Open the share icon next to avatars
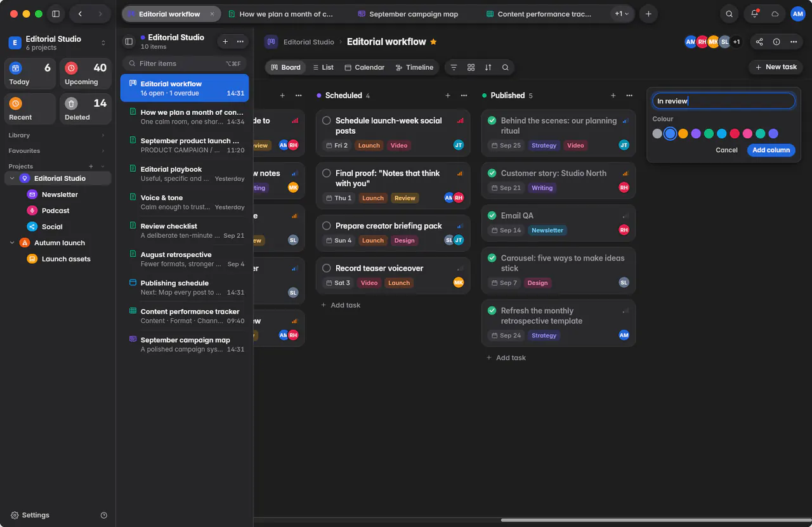This screenshot has width=812, height=527. (759, 42)
